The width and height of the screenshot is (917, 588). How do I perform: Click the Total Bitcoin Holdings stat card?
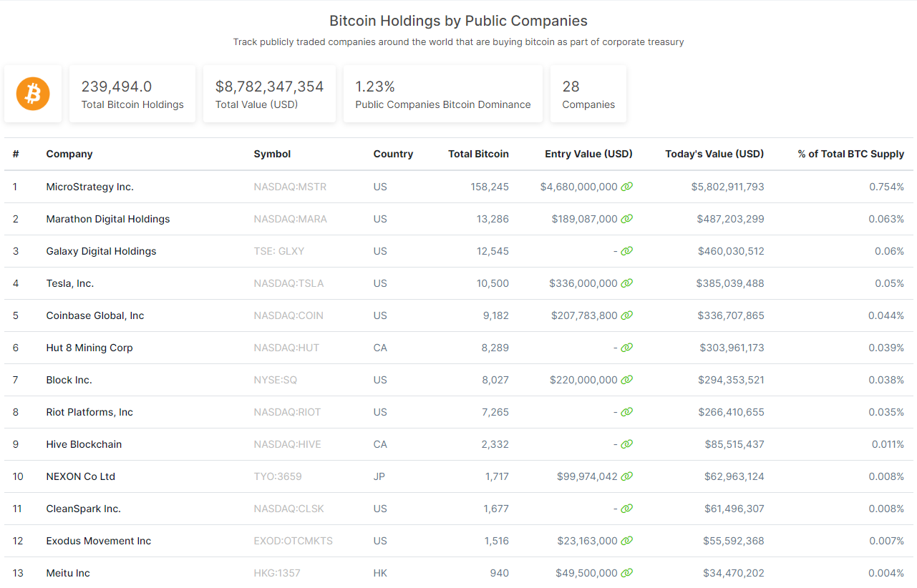132,94
